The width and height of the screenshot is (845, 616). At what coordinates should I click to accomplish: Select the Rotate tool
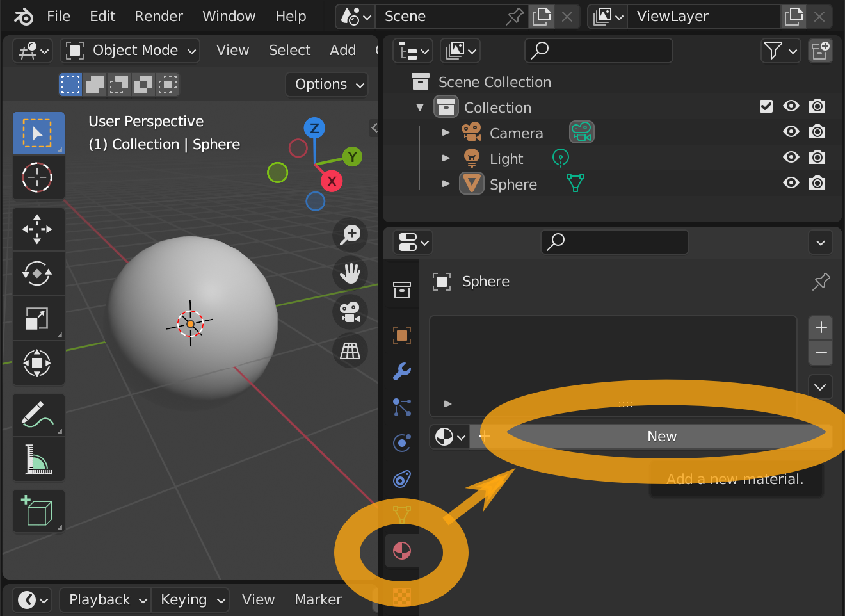(38, 274)
